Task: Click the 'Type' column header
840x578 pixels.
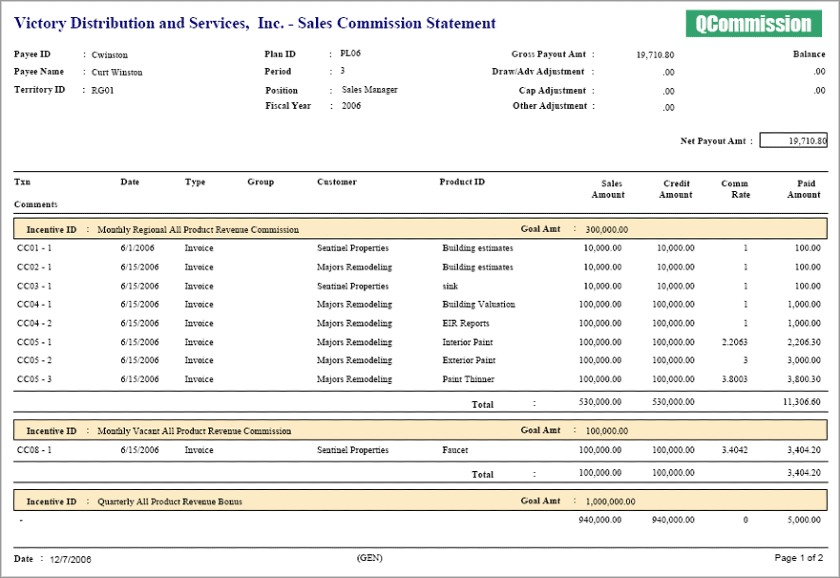Action: coord(195,182)
